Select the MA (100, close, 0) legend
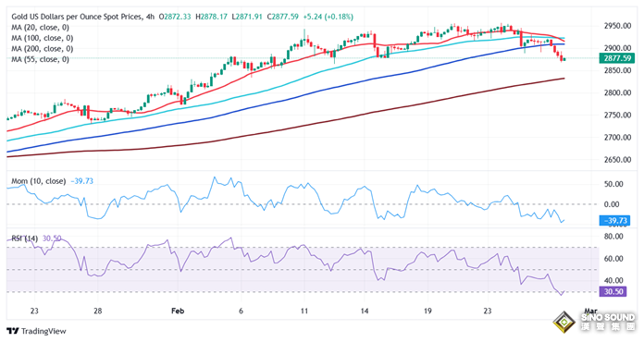 pyautogui.click(x=43, y=38)
